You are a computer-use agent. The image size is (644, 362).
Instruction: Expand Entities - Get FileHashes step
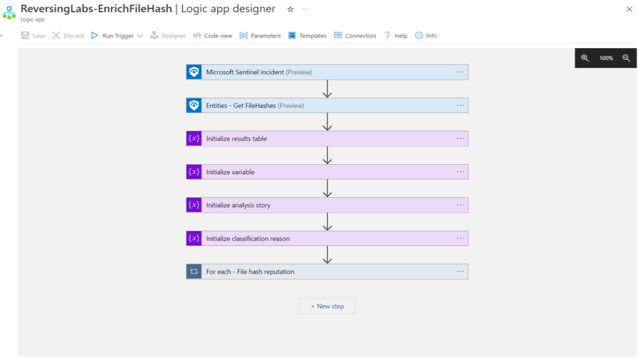coord(327,106)
